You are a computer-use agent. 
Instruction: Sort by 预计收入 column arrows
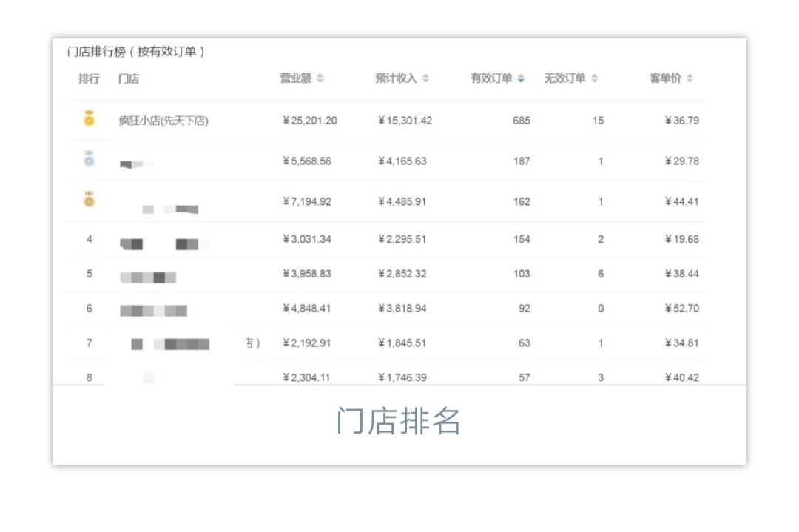[425, 78]
